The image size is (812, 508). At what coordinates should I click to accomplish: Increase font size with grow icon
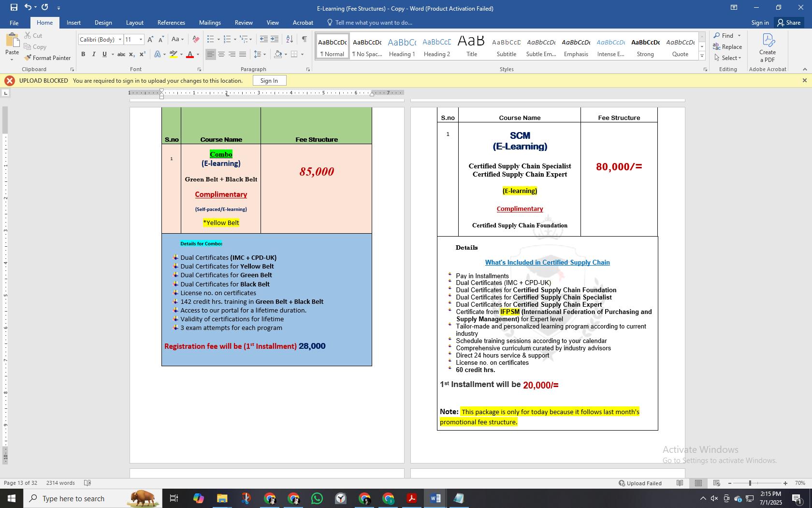tap(150, 40)
